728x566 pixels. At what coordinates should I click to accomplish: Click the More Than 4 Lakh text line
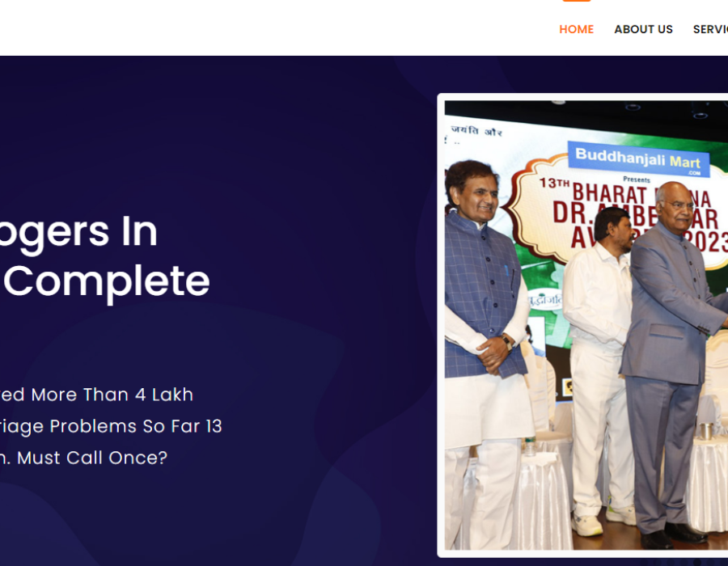[96, 395]
